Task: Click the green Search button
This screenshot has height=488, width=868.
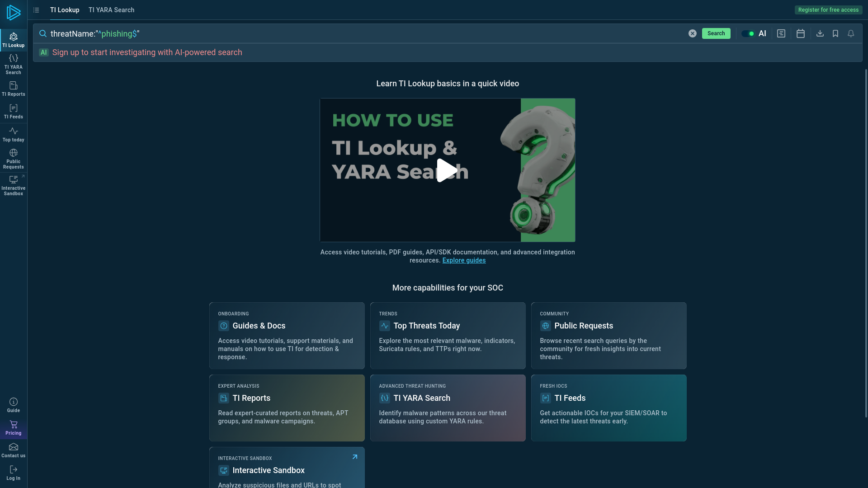Action: [716, 33]
